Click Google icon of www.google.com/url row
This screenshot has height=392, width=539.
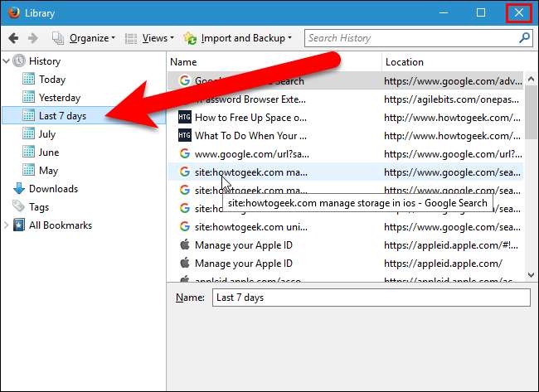coord(185,153)
